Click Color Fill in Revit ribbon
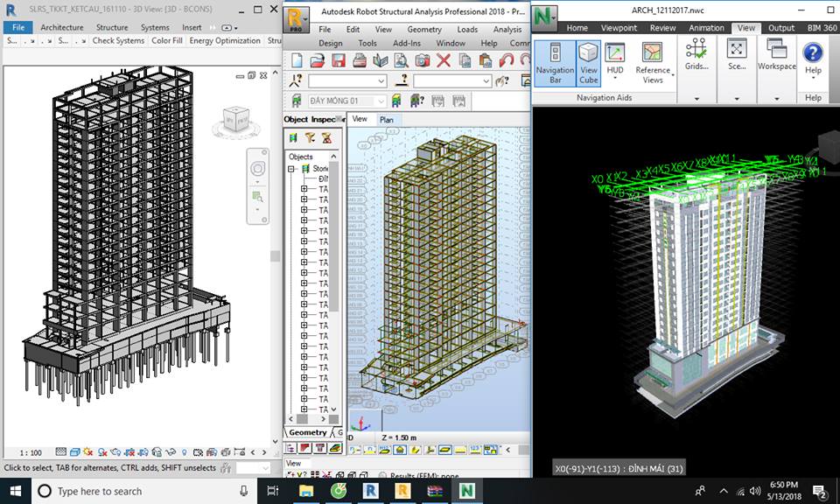840x504 pixels. [166, 41]
